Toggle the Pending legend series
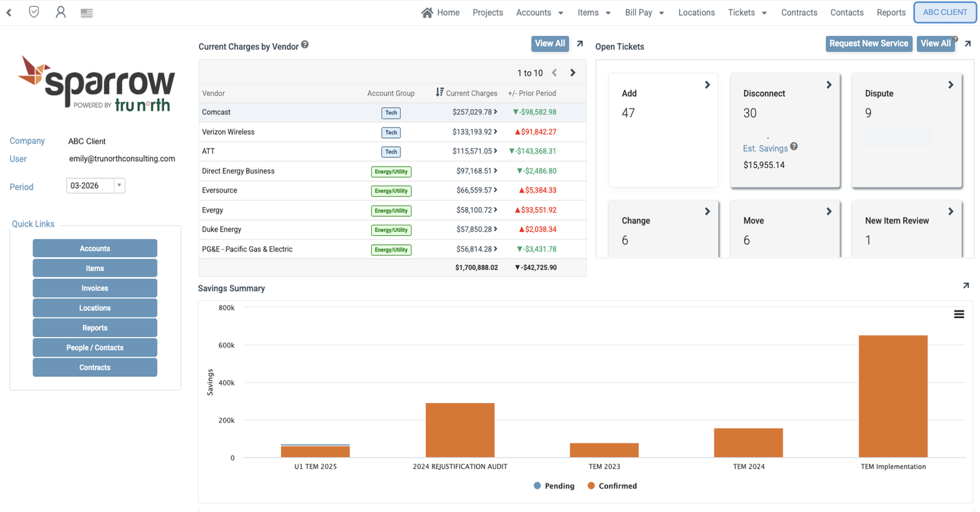980x512 pixels. 554,486
